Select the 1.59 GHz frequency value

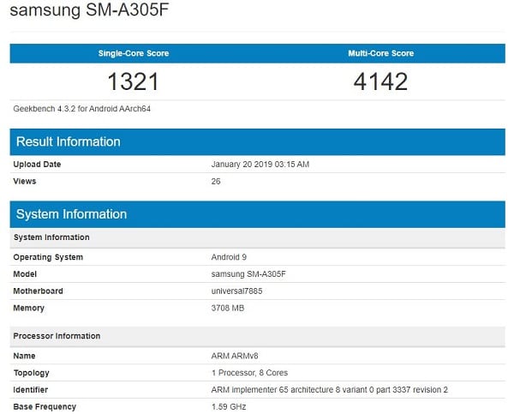point(229,407)
